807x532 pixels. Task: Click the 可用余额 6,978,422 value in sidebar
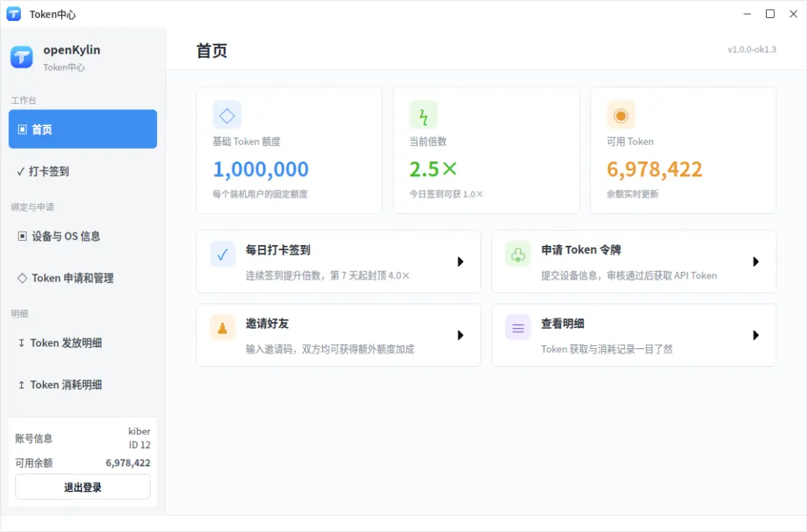click(129, 463)
